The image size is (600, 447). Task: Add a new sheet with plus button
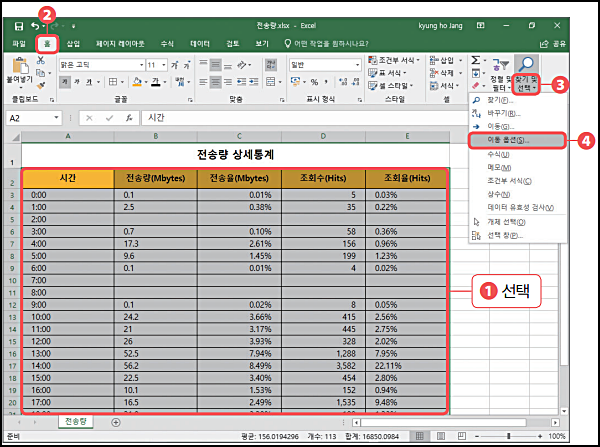pyautogui.click(x=116, y=423)
